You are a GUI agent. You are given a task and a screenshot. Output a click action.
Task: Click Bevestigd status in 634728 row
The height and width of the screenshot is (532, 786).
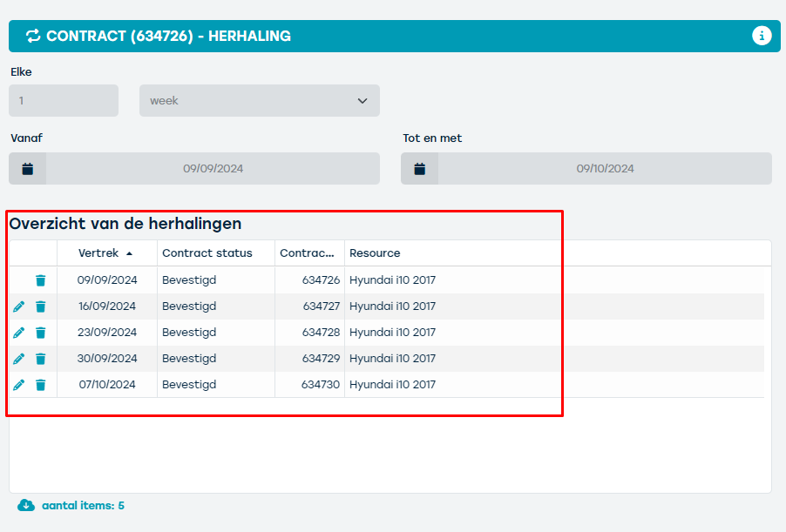click(x=189, y=332)
